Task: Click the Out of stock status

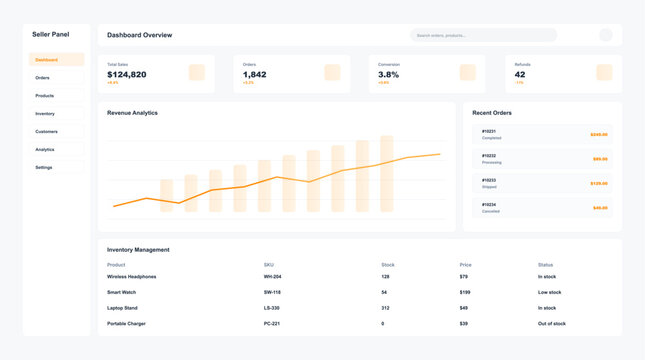Action: (552, 324)
